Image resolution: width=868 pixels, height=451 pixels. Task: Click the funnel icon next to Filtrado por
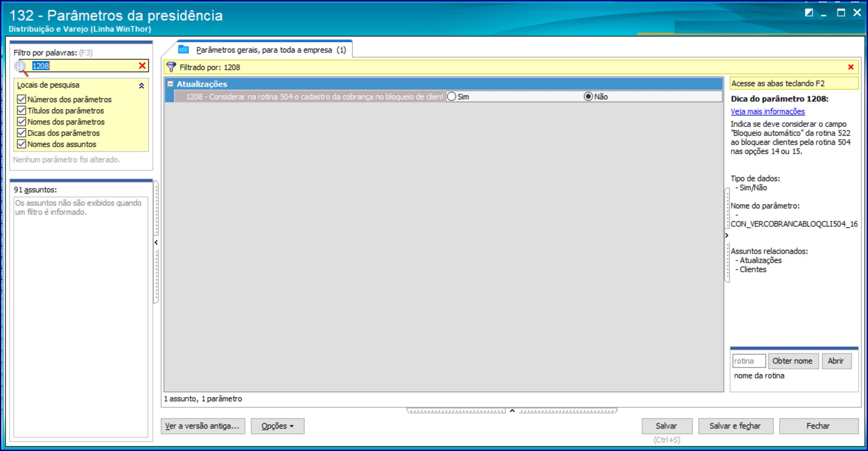171,67
